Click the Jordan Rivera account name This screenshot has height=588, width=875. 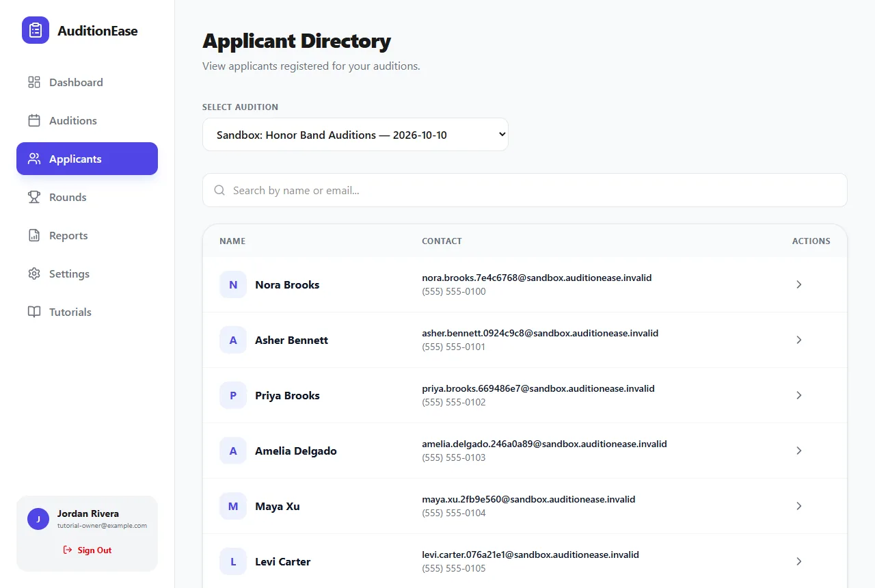pyautogui.click(x=88, y=513)
